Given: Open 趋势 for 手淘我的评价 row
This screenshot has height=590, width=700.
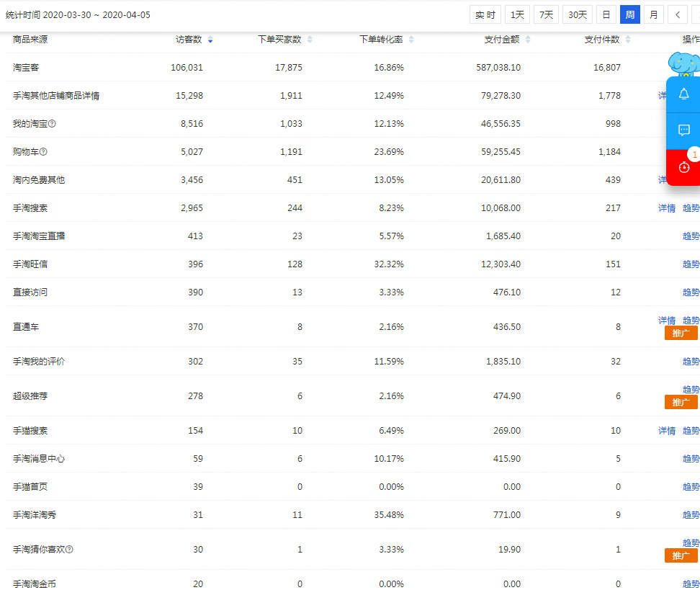Looking at the screenshot, I should [x=691, y=362].
